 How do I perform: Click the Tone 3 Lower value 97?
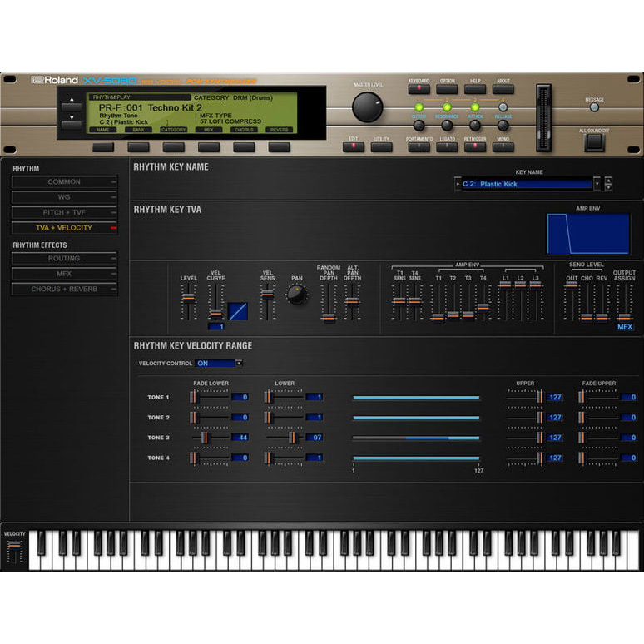click(315, 438)
